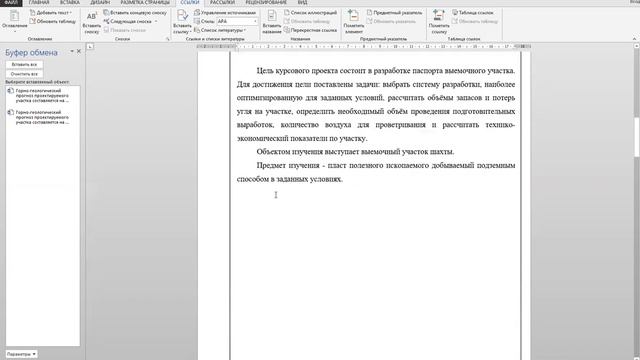This screenshot has width=640, height=360.
Task: Click Обновить таблицу in Таблица ссылок group
Action: click(x=475, y=21)
